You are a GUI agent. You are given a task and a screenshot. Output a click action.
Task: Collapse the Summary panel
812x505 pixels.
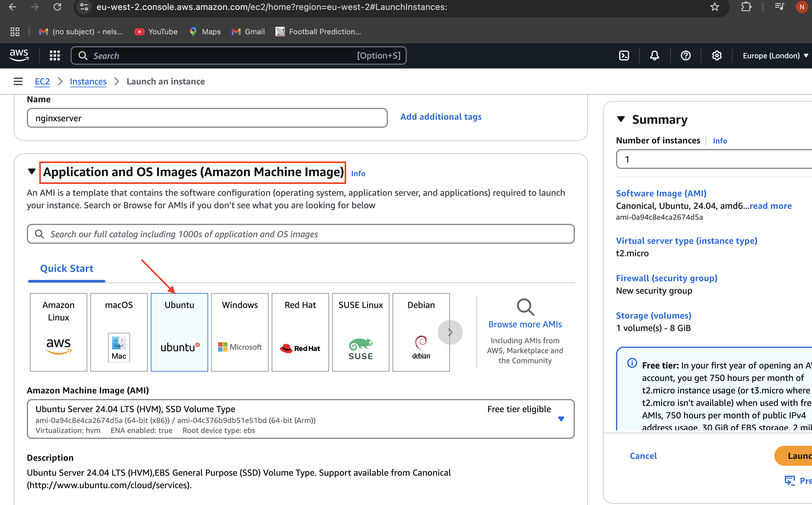click(621, 119)
